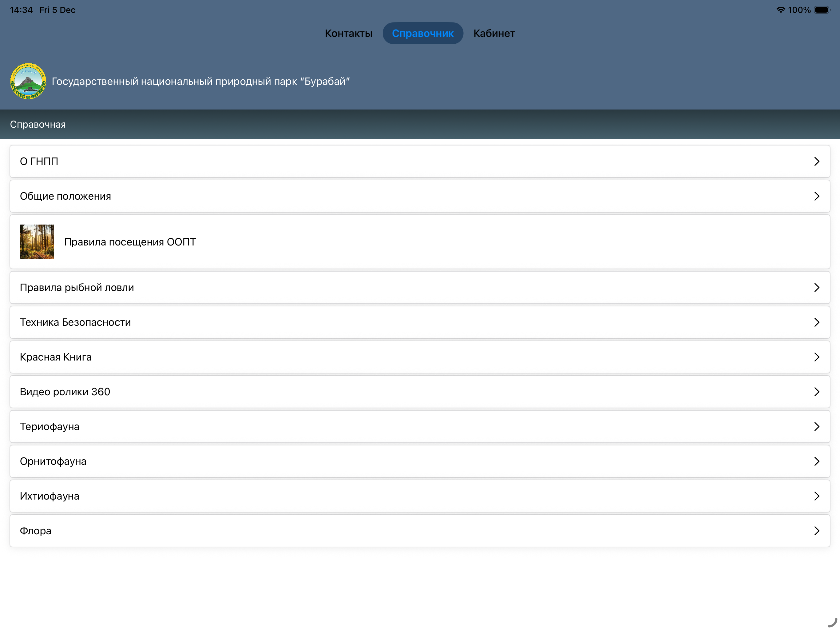This screenshot has height=630, width=840.
Task: Open the О ГНПП entry
Action: (x=420, y=161)
